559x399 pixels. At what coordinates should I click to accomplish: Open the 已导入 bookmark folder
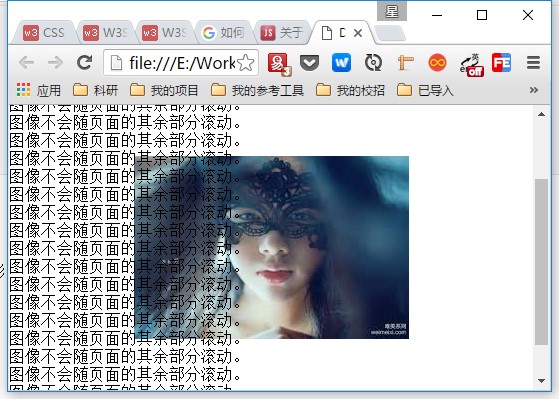coord(425,90)
